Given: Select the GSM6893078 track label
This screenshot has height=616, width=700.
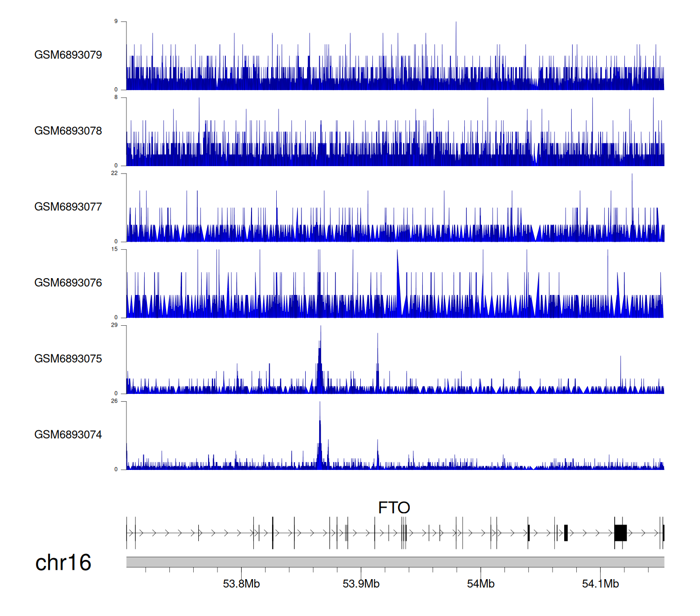Looking at the screenshot, I should 68,131.
